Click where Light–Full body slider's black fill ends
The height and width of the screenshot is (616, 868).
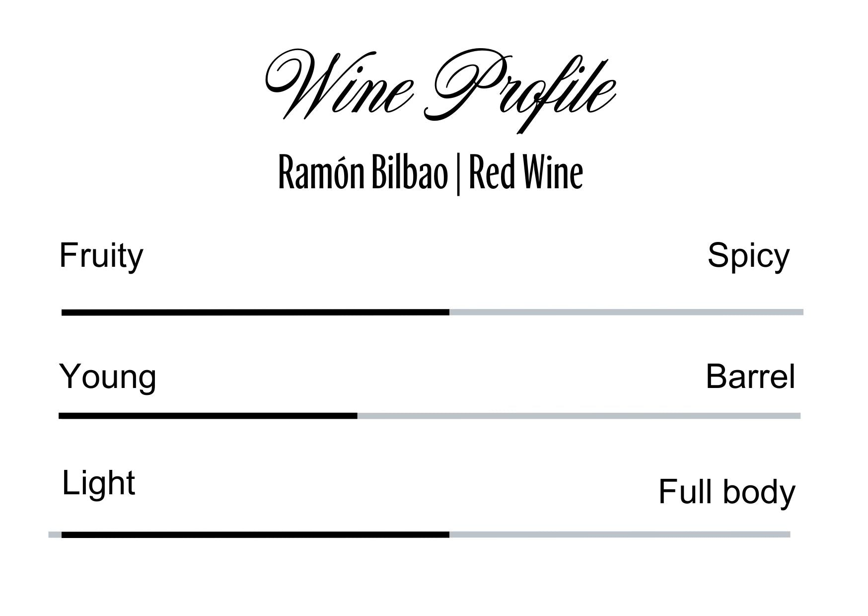click(x=449, y=535)
